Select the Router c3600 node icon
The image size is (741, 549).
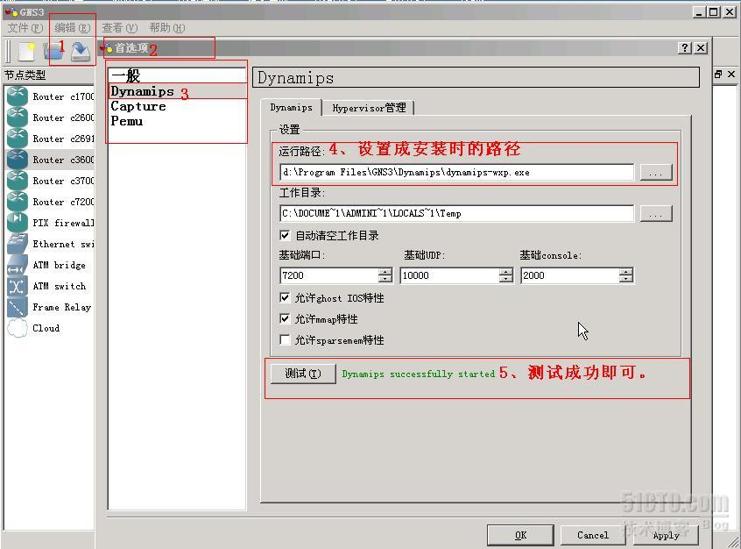tap(17, 160)
